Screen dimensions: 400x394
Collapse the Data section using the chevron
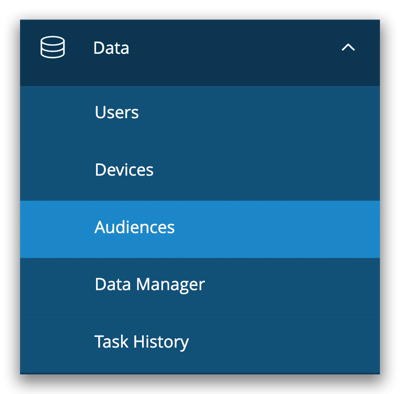pyautogui.click(x=348, y=48)
